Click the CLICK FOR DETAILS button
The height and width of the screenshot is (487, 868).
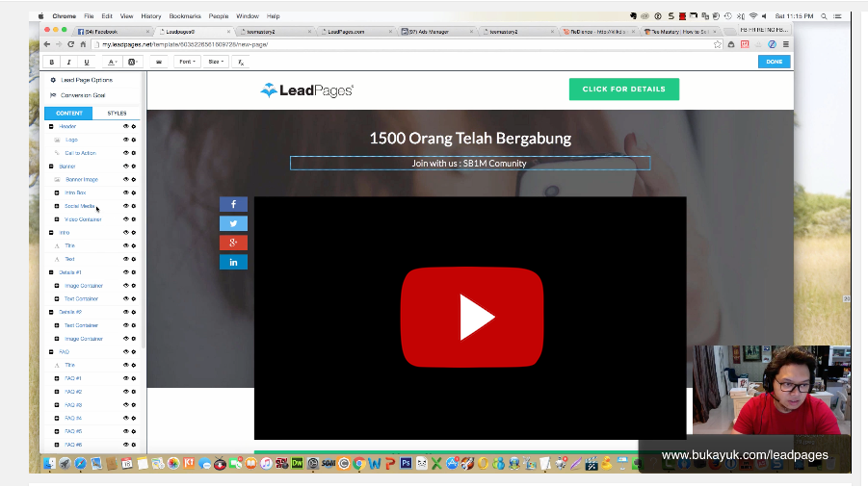(x=623, y=90)
